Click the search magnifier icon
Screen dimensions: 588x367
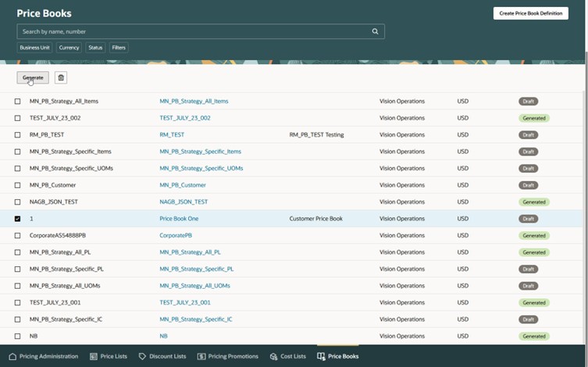[x=375, y=32]
